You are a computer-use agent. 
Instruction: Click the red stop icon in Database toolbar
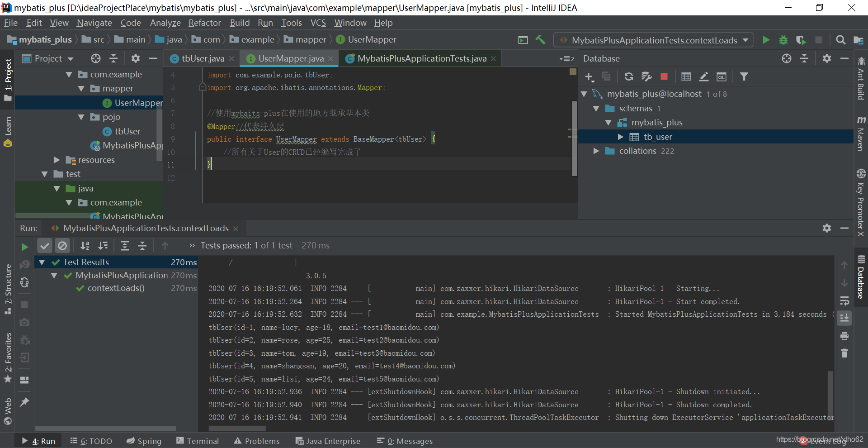click(x=664, y=76)
